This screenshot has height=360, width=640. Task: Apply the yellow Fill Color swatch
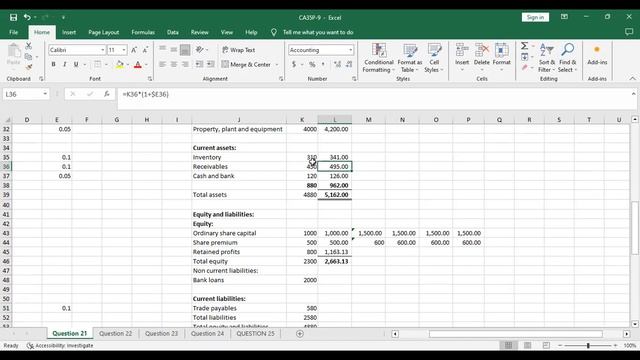pos(120,64)
